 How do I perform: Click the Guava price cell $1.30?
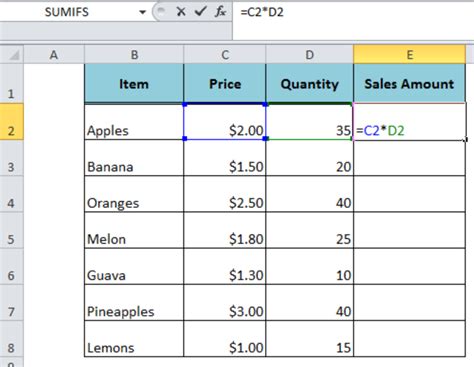pyautogui.click(x=225, y=266)
